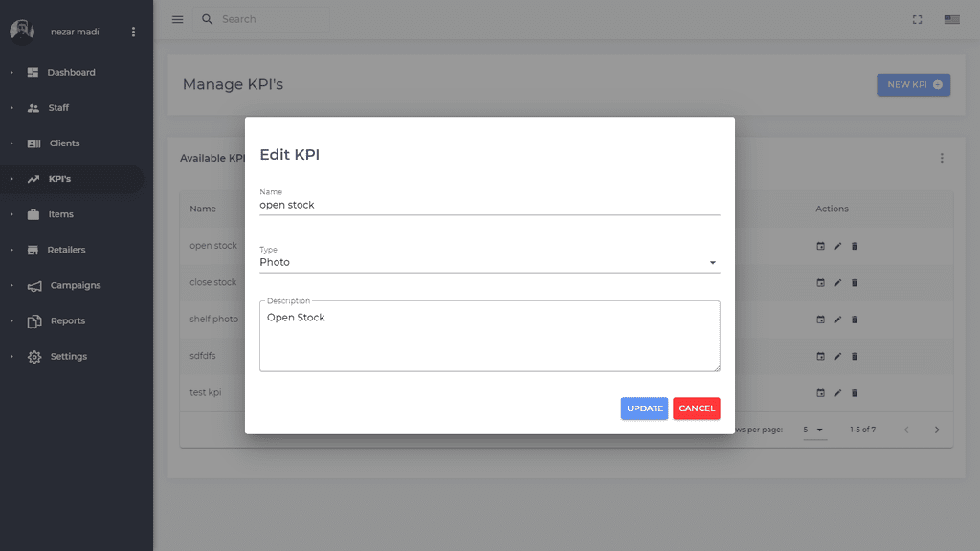Open calendar icon for sdfdfs row

pos(820,356)
